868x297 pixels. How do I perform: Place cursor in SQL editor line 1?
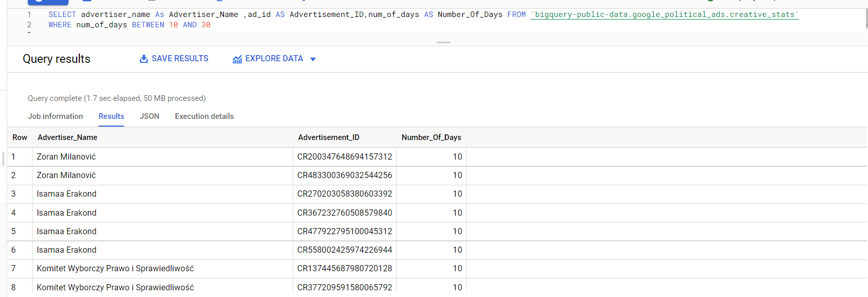click(x=423, y=14)
